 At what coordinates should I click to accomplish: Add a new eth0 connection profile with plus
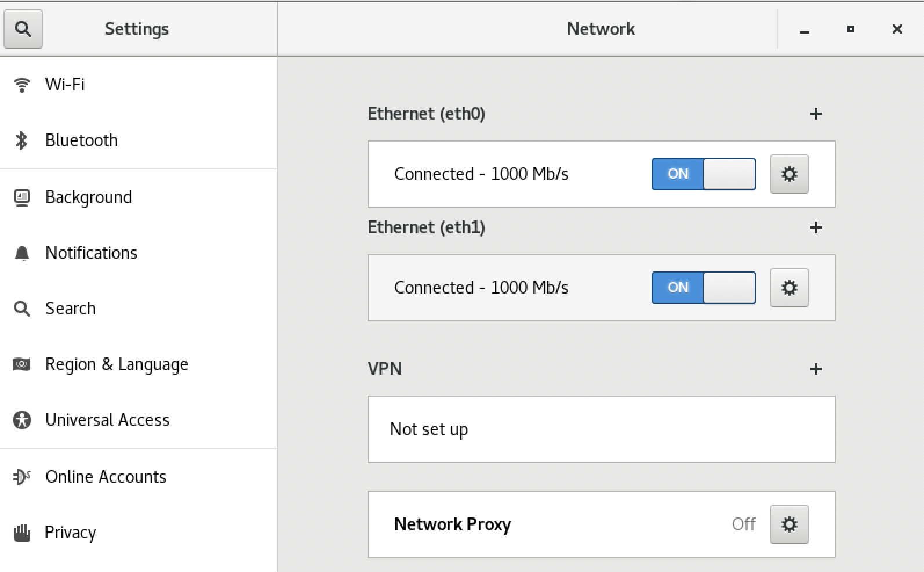(x=816, y=114)
